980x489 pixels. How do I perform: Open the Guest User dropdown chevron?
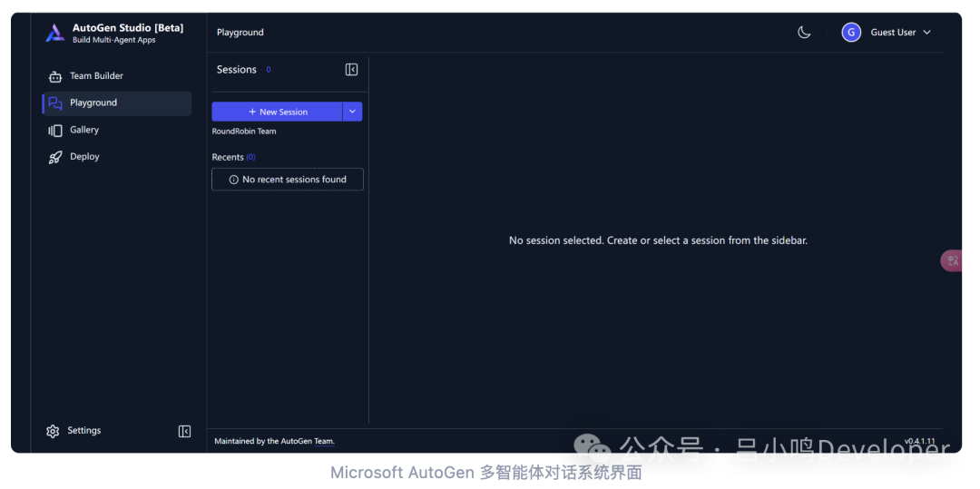(x=926, y=33)
